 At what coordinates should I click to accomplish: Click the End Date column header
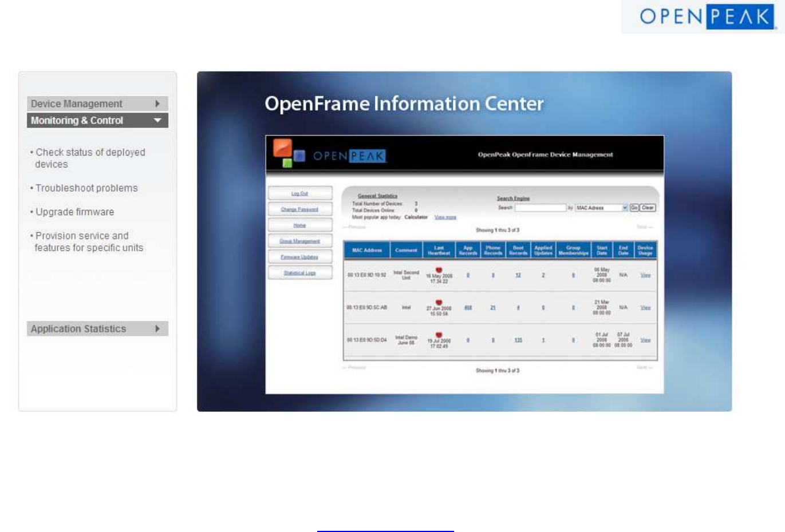(x=624, y=251)
